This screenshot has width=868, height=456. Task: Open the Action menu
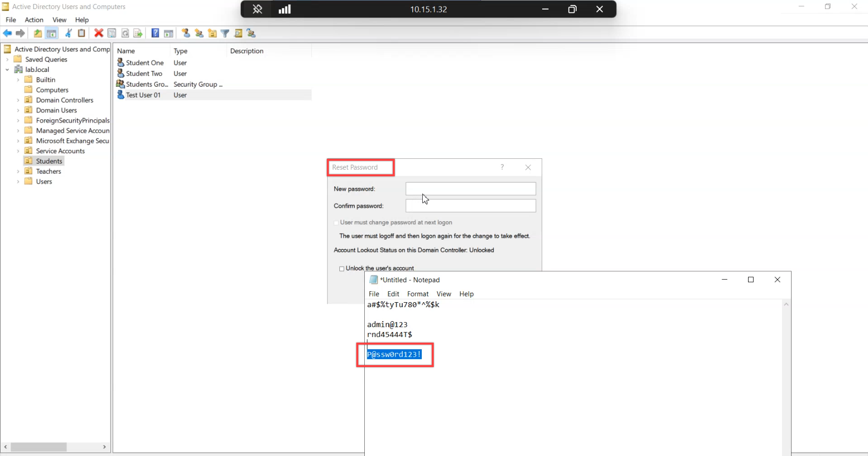click(x=34, y=20)
